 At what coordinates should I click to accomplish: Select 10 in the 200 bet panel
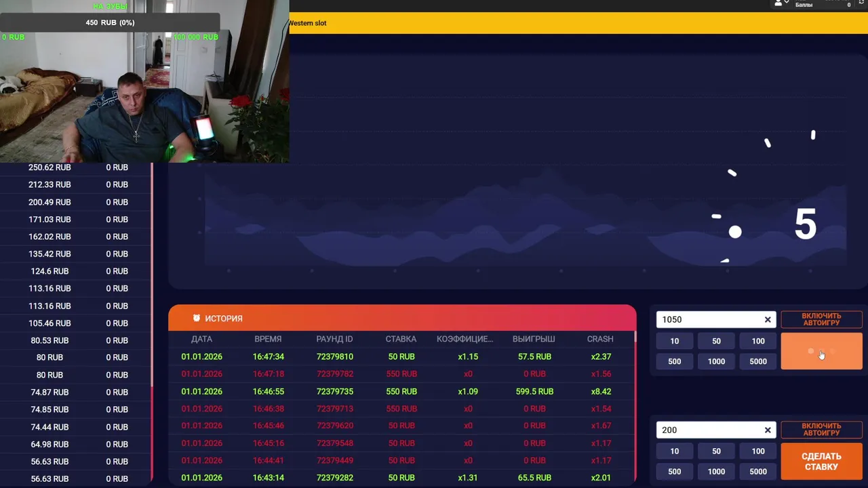point(674,451)
